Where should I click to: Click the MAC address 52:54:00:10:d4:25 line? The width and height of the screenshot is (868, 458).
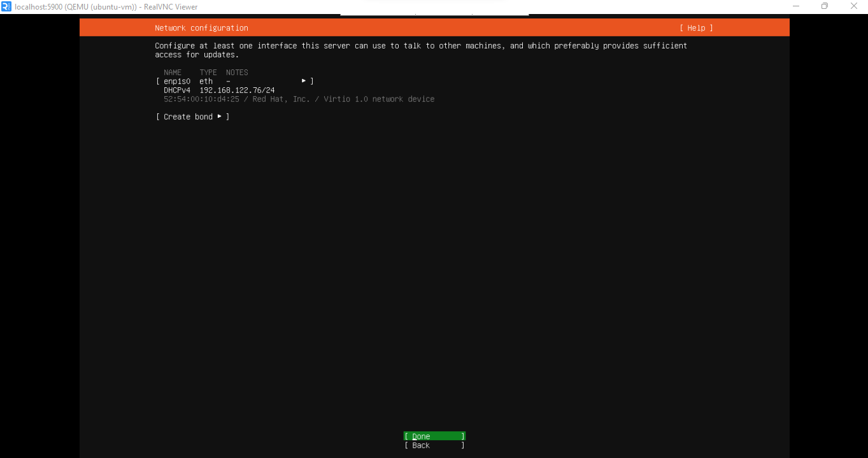click(299, 99)
